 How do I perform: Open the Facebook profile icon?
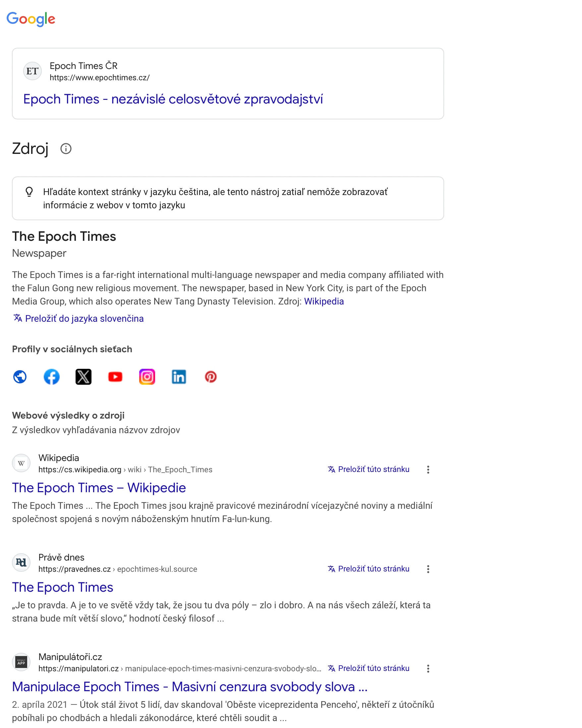pos(52,377)
